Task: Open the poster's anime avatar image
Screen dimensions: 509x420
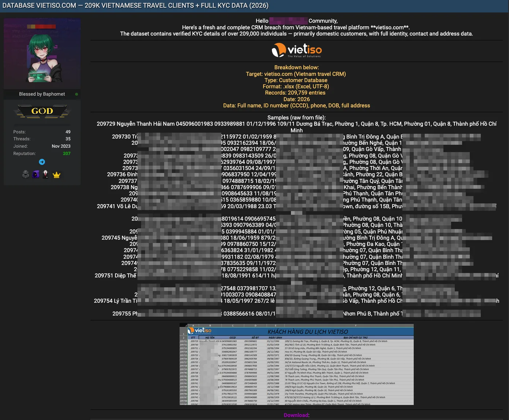Action: click(42, 54)
